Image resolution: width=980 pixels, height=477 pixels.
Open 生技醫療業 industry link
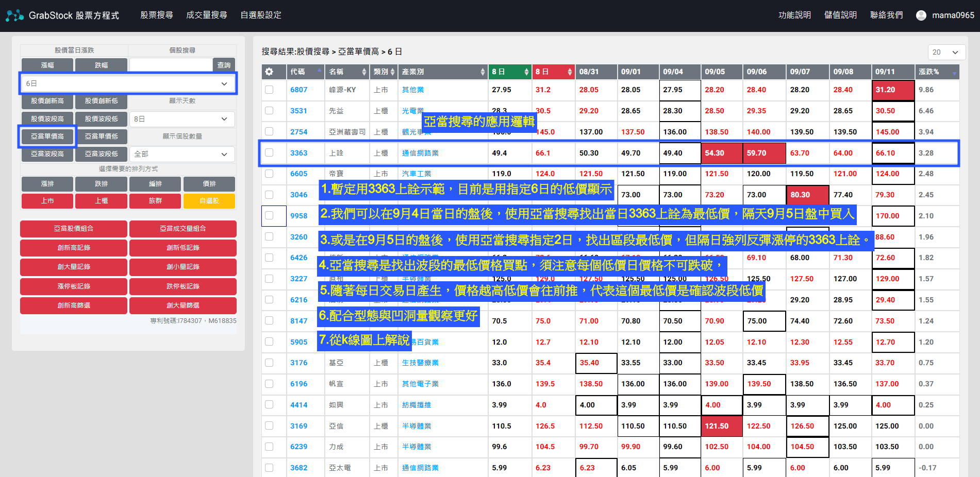tap(420, 363)
